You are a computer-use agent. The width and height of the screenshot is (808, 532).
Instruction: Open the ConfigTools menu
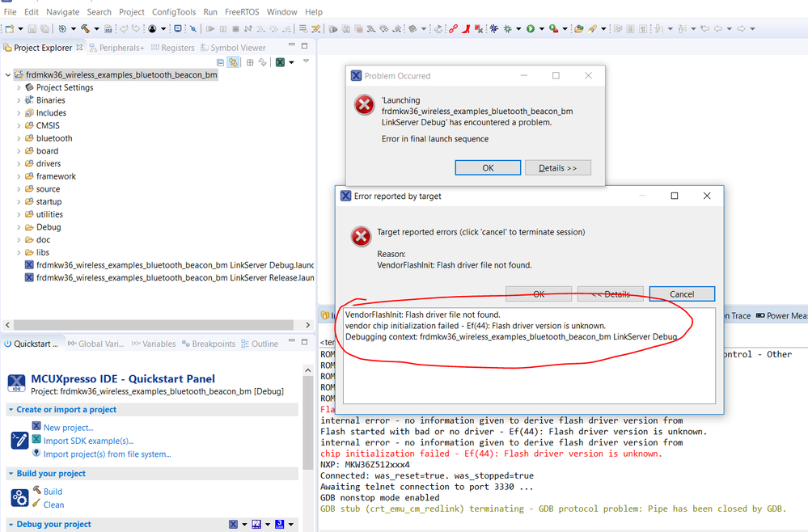(x=174, y=12)
